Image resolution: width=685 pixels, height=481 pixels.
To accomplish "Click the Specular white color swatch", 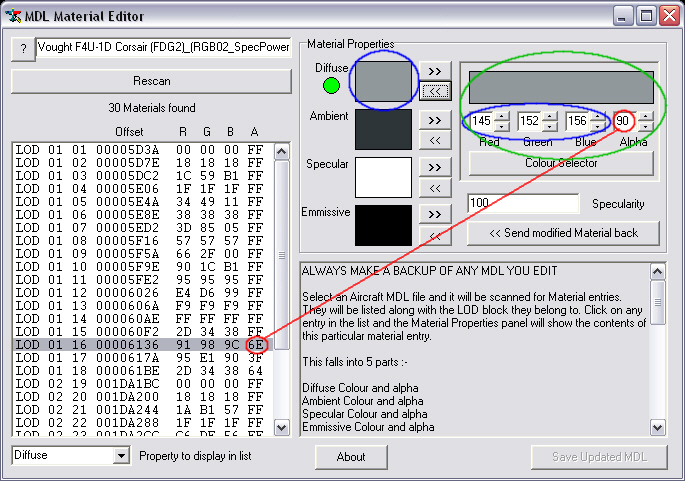I will (x=376, y=178).
